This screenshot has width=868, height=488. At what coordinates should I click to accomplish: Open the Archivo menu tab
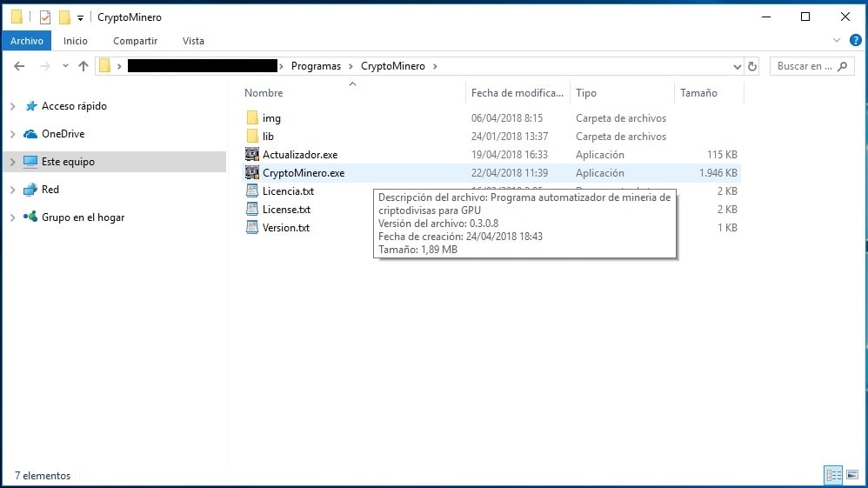(x=27, y=41)
